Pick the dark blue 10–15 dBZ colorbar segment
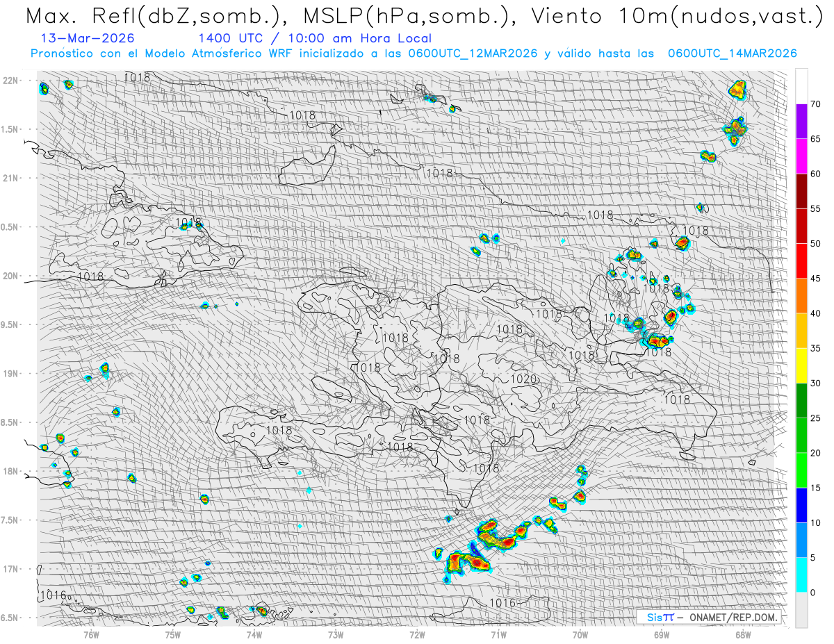The image size is (834, 644). point(801,505)
